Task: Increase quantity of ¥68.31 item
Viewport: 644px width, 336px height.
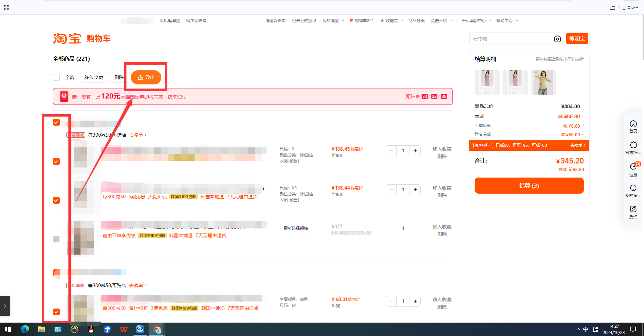Action: point(415,301)
